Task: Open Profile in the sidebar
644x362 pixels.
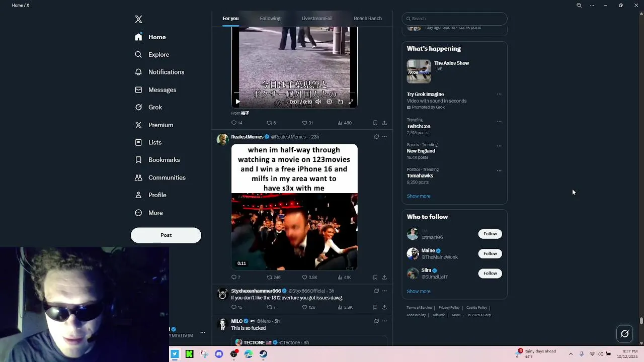Action: 150,195
